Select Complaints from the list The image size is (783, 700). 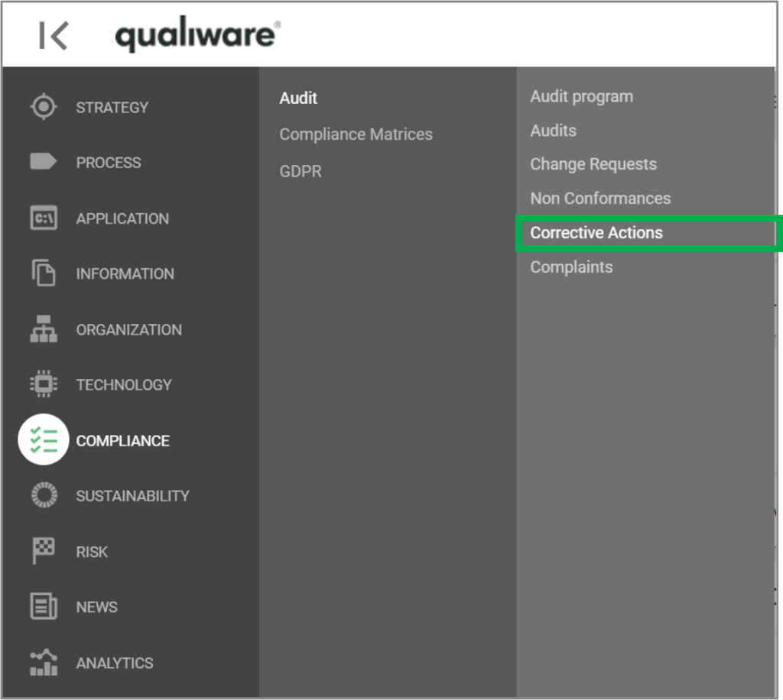[x=571, y=267]
